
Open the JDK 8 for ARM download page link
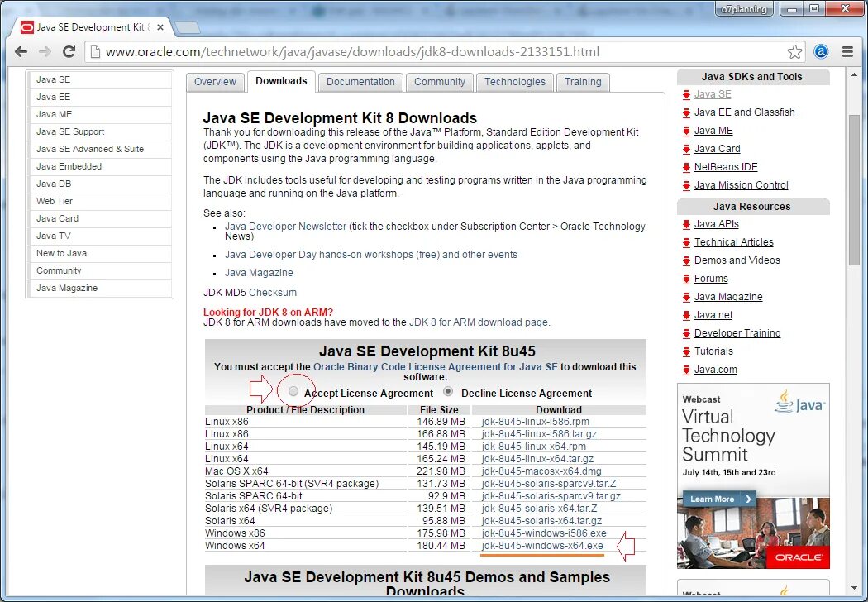coord(479,322)
